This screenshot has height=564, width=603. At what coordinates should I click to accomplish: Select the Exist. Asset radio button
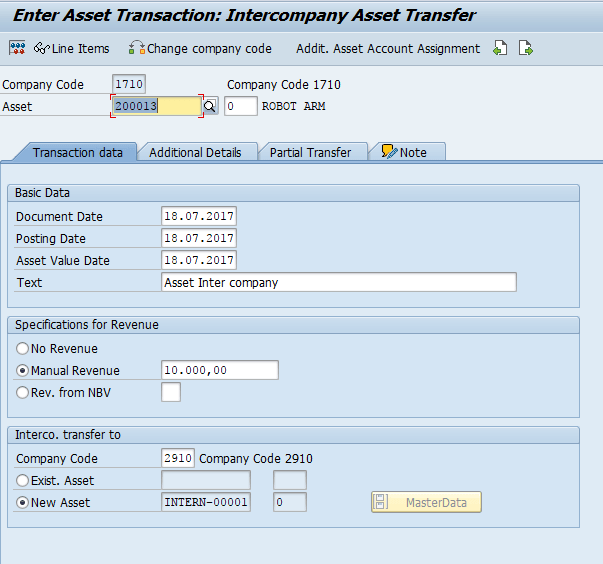coord(22,481)
